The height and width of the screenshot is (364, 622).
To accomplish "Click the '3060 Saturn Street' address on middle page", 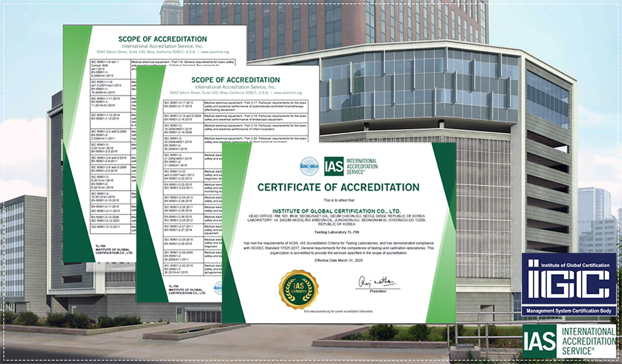I will [x=236, y=93].
